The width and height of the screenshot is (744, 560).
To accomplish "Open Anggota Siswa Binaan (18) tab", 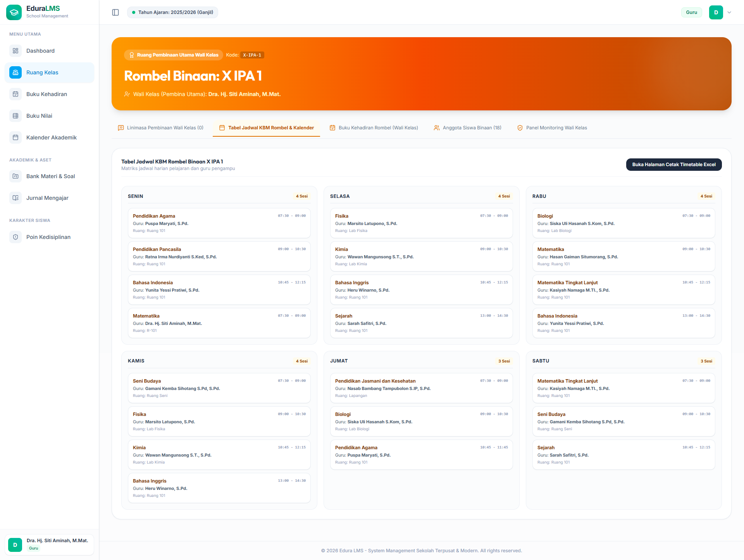I will click(467, 128).
